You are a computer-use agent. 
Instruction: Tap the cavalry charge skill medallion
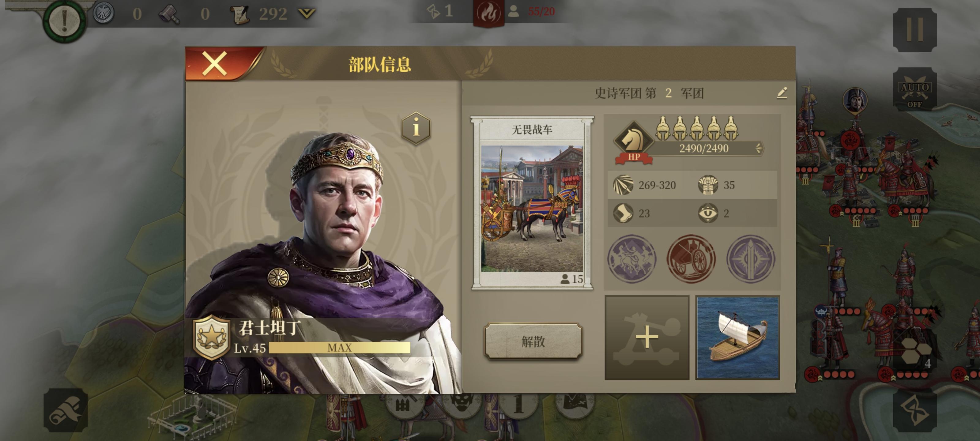(x=631, y=258)
